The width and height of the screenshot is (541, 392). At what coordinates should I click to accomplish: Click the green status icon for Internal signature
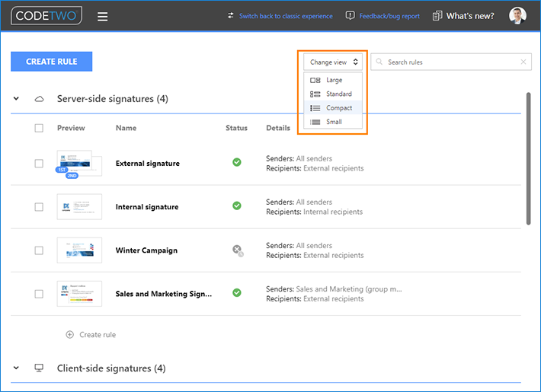point(237,206)
